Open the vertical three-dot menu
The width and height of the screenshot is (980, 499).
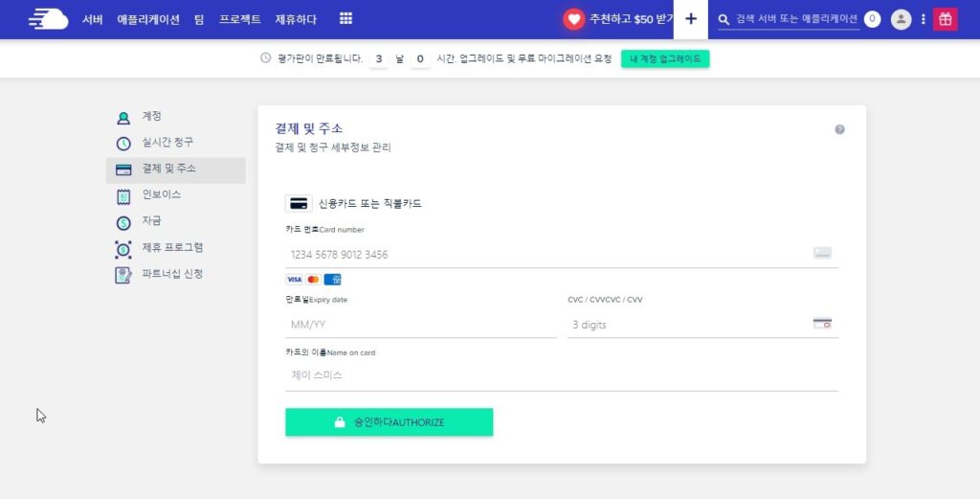tap(924, 19)
